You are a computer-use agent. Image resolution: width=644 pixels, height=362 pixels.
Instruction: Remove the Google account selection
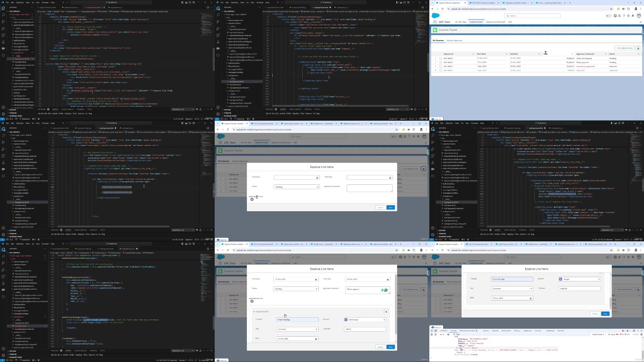(x=599, y=279)
